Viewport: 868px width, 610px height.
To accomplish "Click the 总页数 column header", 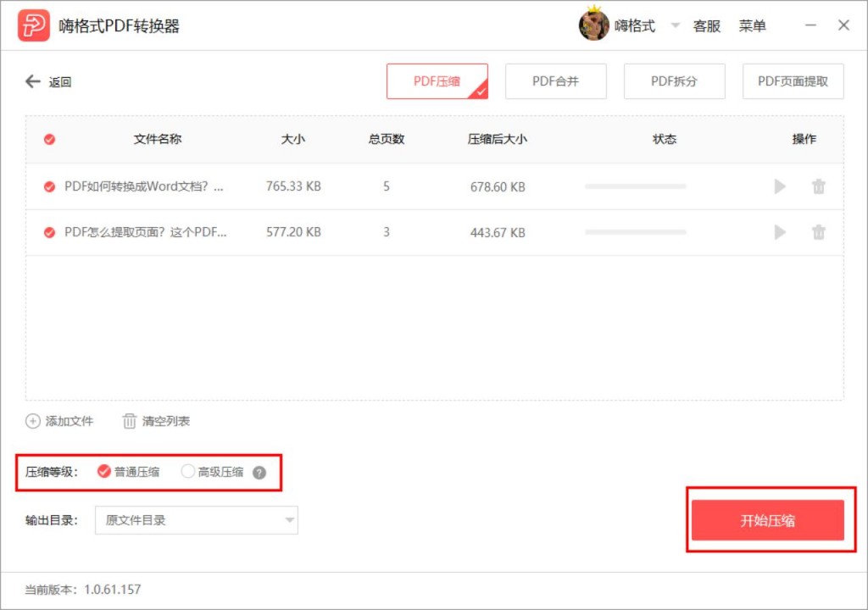I will click(387, 139).
